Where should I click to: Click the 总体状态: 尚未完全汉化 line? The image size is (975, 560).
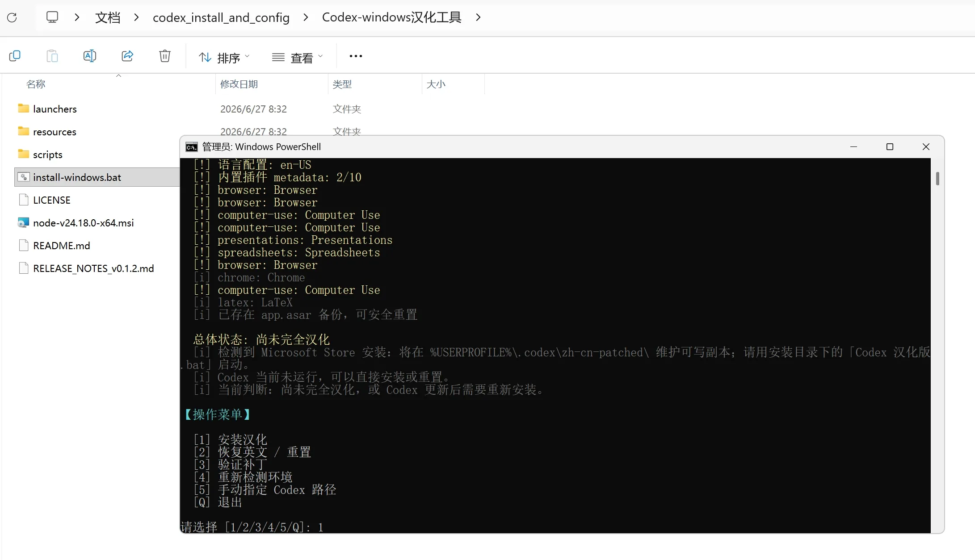click(x=261, y=339)
